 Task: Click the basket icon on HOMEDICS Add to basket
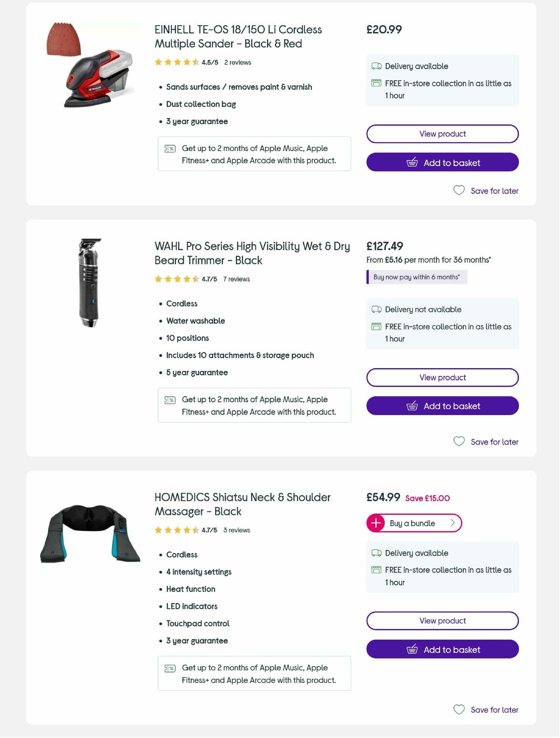pos(413,649)
